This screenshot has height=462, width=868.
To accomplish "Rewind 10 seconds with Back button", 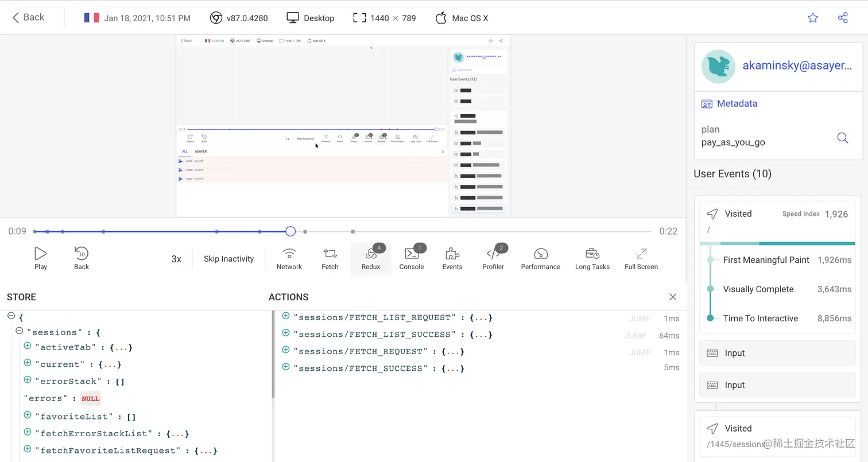I will tap(82, 258).
